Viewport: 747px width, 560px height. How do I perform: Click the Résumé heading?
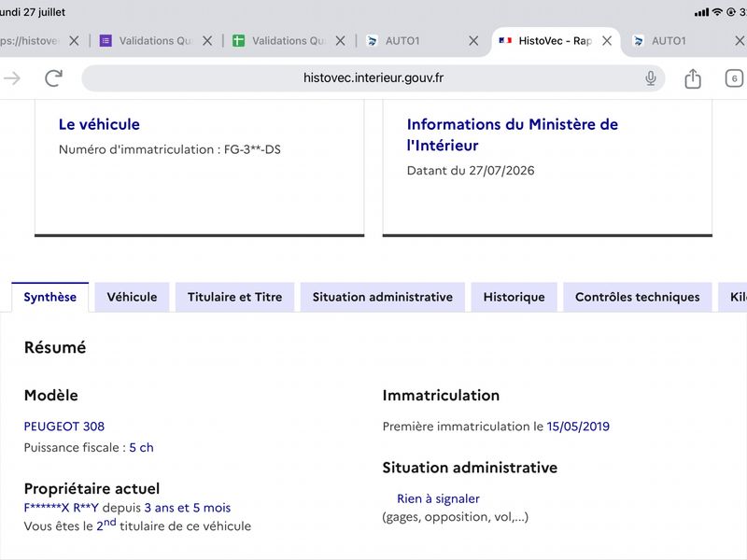55,347
